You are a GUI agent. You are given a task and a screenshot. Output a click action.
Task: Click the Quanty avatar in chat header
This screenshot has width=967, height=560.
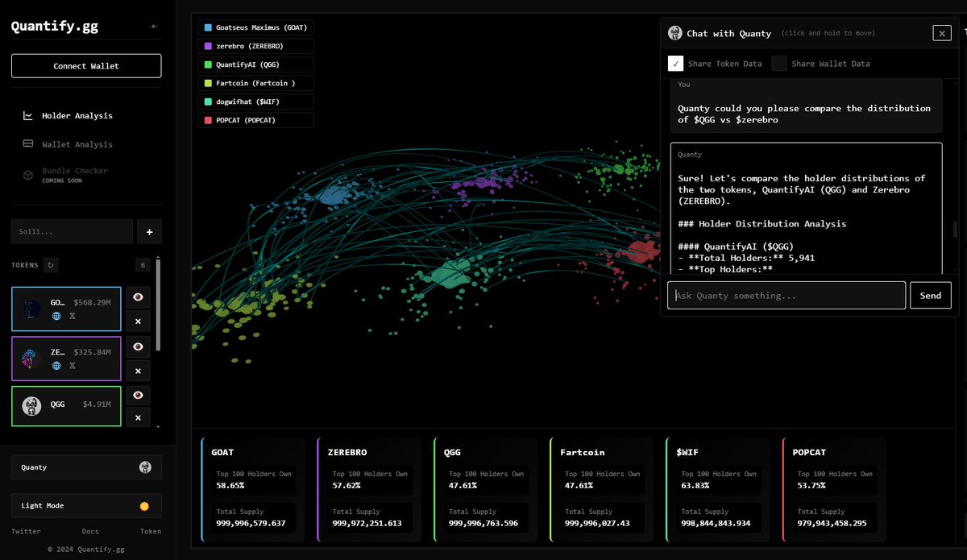pos(674,33)
